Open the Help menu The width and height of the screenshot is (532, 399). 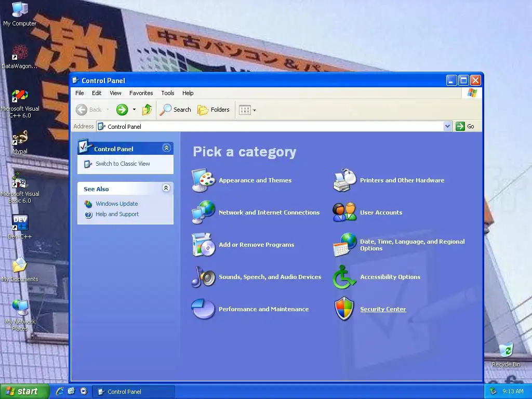click(188, 93)
